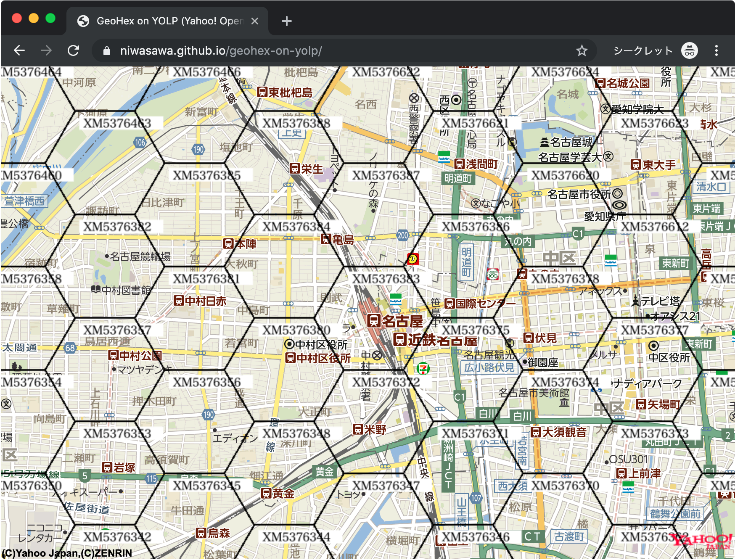Click the シークレット incognito label
735x560 pixels.
click(x=643, y=51)
